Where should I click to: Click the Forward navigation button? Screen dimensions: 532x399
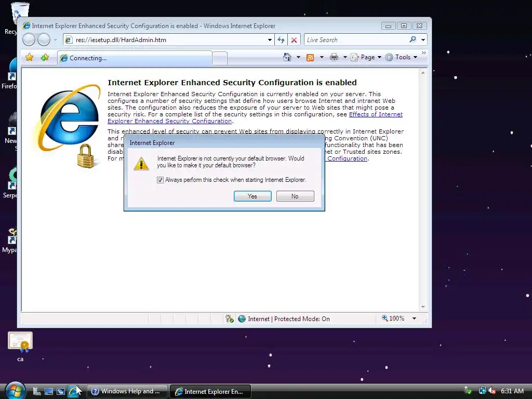point(44,39)
